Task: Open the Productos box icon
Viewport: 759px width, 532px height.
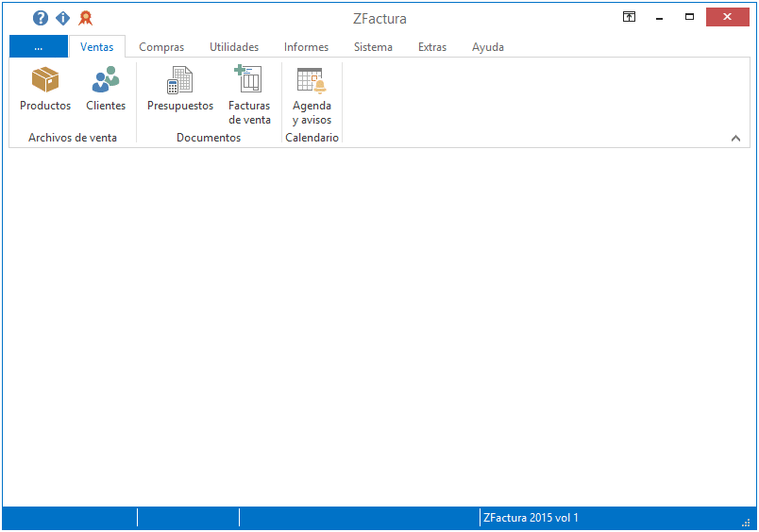Action: (45, 80)
